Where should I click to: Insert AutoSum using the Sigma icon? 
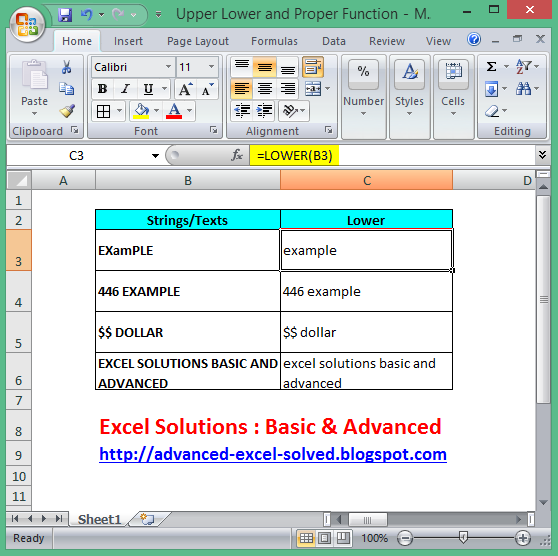[x=491, y=67]
